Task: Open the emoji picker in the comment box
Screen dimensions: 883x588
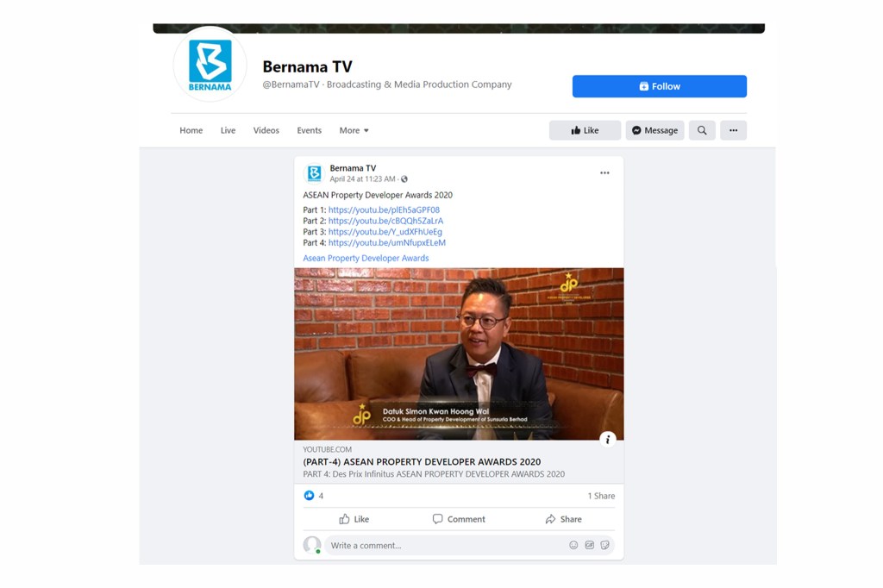Action: click(573, 545)
